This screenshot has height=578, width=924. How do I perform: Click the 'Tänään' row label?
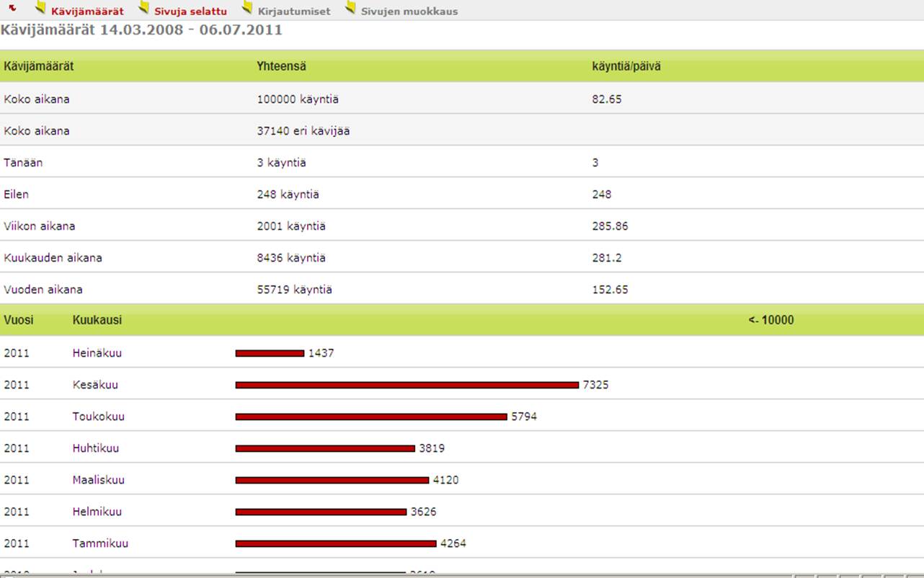[x=23, y=163]
